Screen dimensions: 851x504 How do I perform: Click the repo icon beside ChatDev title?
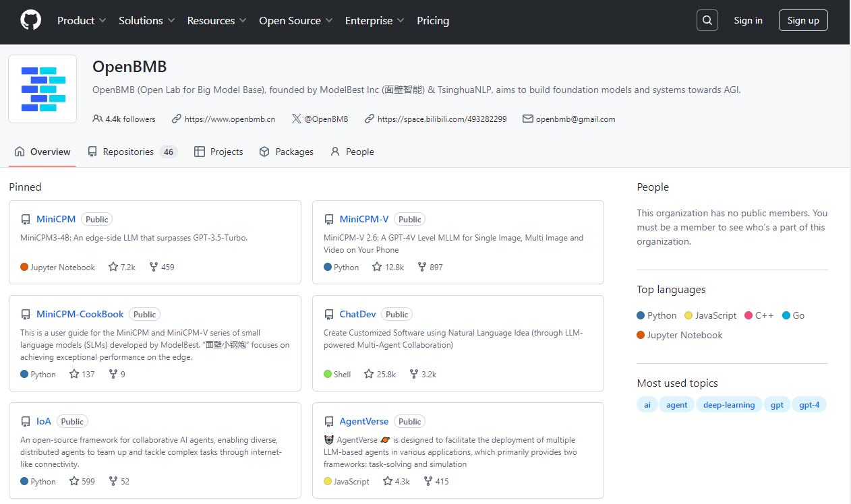click(x=329, y=315)
